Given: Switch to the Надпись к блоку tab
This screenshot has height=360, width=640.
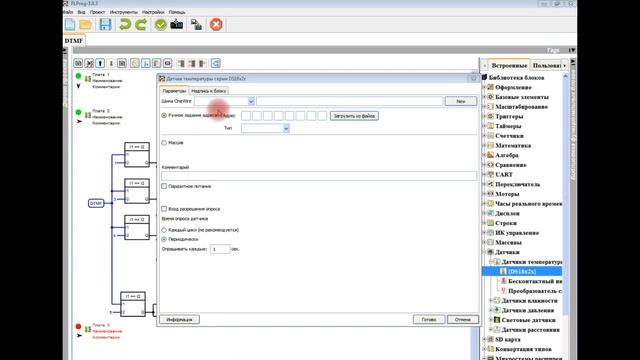Looking at the screenshot, I should [x=208, y=91].
